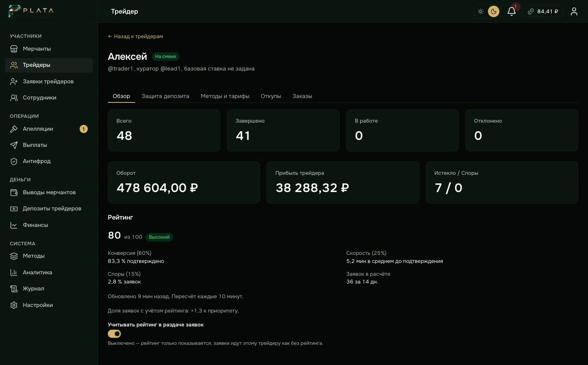This screenshot has width=588, height=365.
Task: Open the Обзор tab
Action: coord(121,96)
